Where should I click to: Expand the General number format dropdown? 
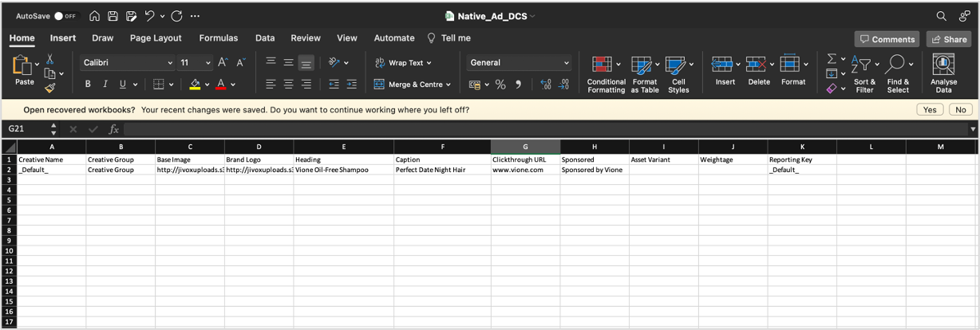click(567, 63)
